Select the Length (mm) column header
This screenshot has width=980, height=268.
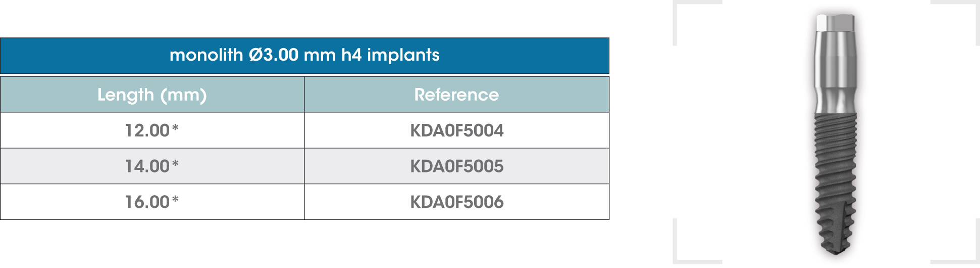(152, 95)
